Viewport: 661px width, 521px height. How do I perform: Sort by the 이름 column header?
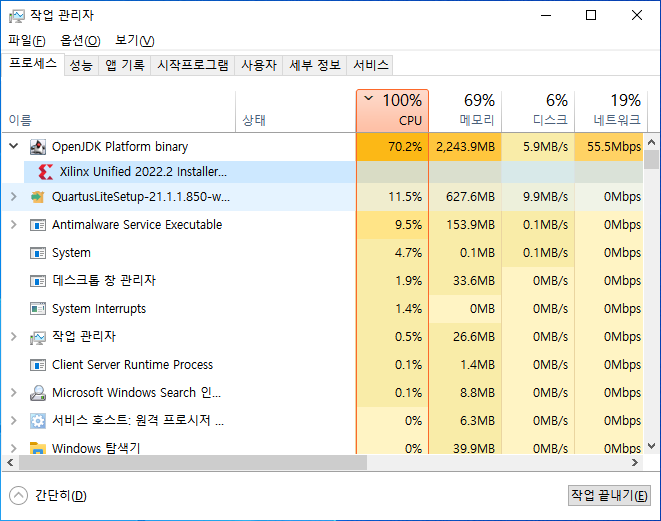click(x=119, y=111)
